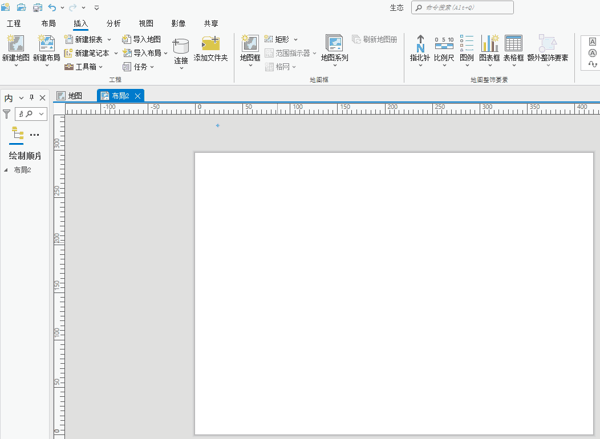Click the 地图系列 (Map Series) icon
The height and width of the screenshot is (439, 600).
point(334,43)
